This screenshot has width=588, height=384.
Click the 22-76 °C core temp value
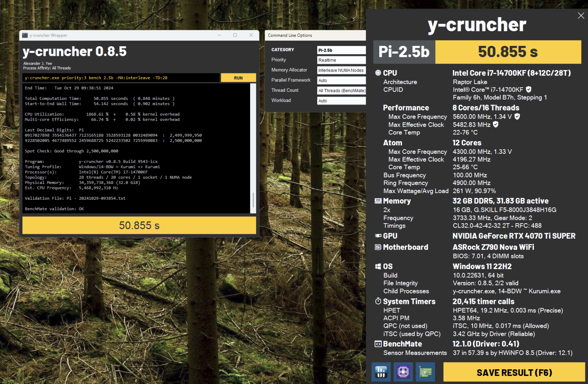pyautogui.click(x=465, y=132)
